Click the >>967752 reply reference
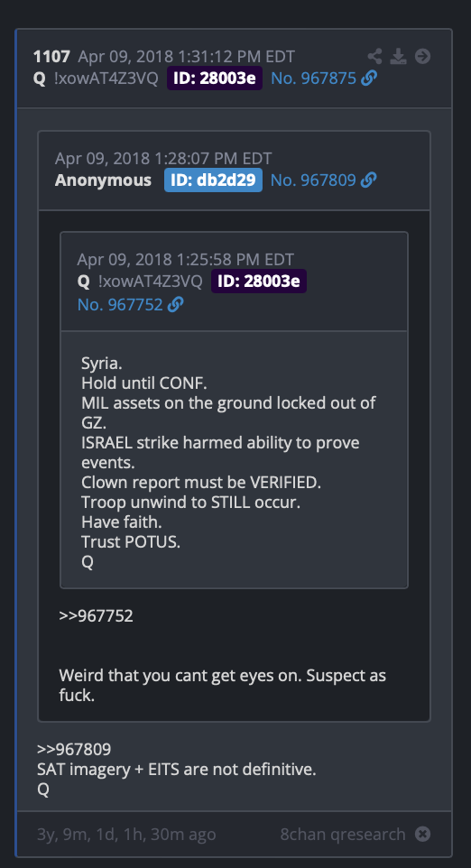 point(96,615)
